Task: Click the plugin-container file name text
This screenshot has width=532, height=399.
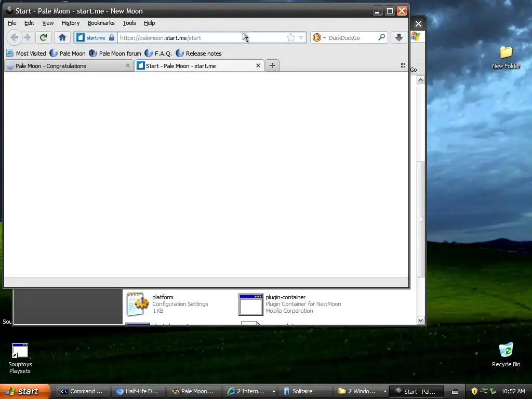Action: tap(285, 297)
